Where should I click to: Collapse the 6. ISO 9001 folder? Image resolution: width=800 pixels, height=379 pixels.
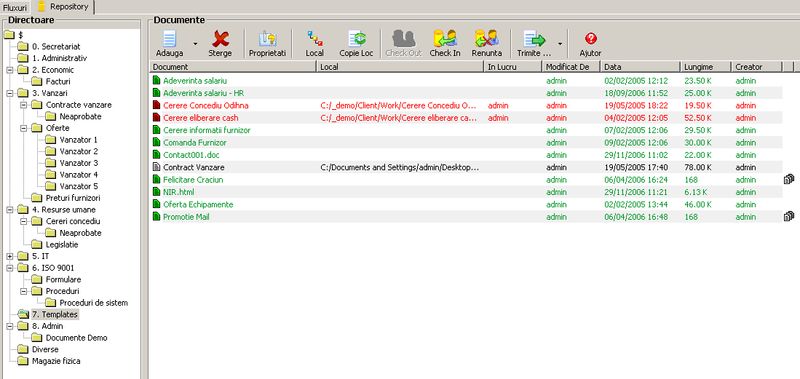10,268
